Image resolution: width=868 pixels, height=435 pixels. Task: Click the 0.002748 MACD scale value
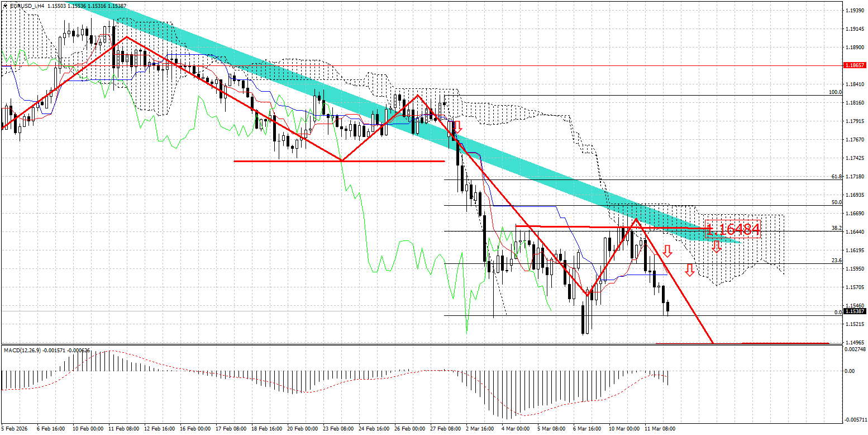tap(855, 349)
